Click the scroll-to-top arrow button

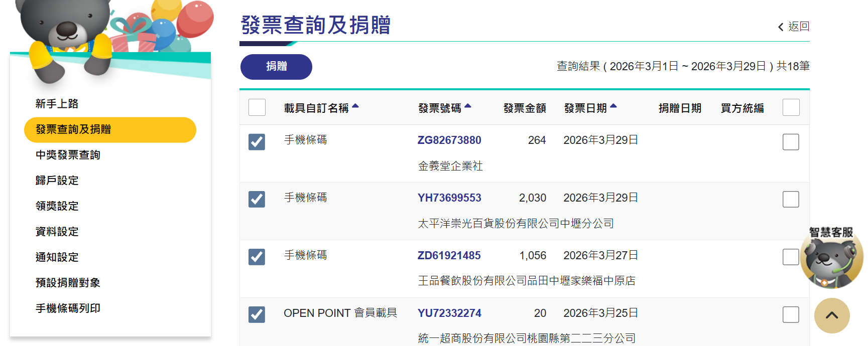[x=832, y=315]
